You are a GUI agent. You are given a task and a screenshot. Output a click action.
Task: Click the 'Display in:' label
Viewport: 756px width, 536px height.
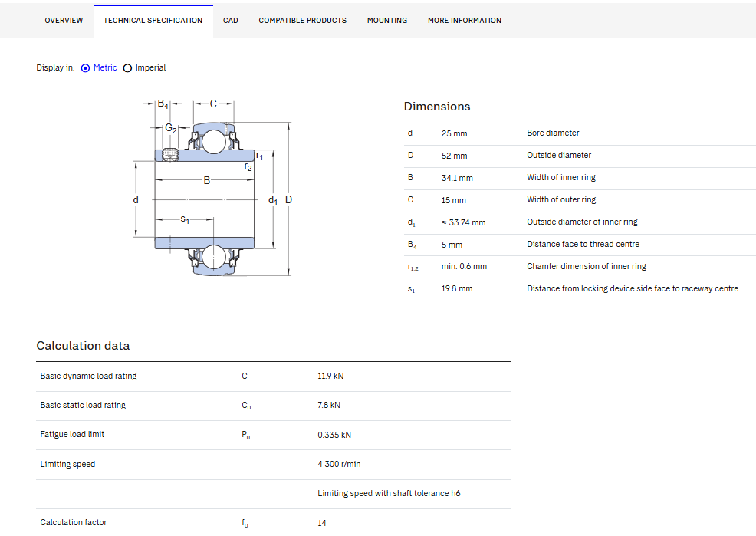(x=55, y=68)
